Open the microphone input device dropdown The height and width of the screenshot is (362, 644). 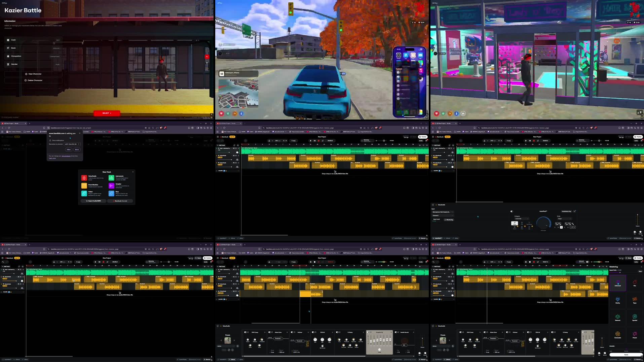[443, 212]
